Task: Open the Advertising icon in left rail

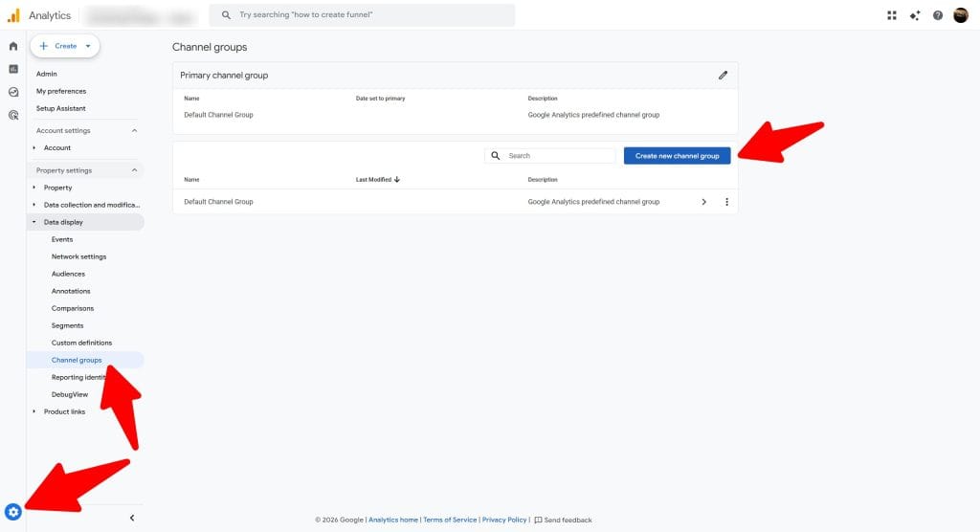Action: tap(13, 115)
